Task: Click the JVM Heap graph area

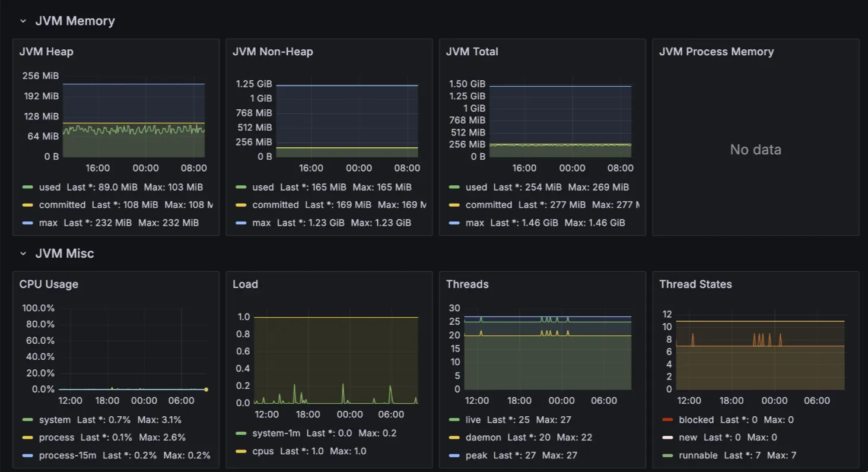Action: tap(133, 116)
